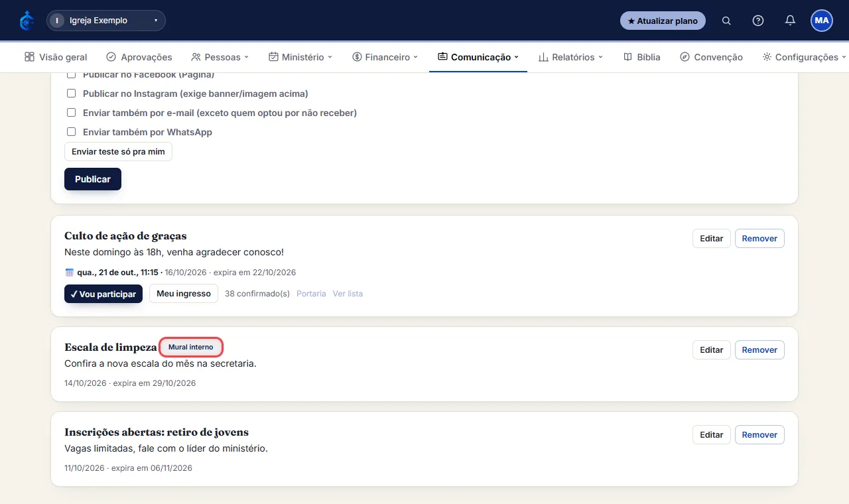Expand the Configurações menu chevron

pos(844,57)
